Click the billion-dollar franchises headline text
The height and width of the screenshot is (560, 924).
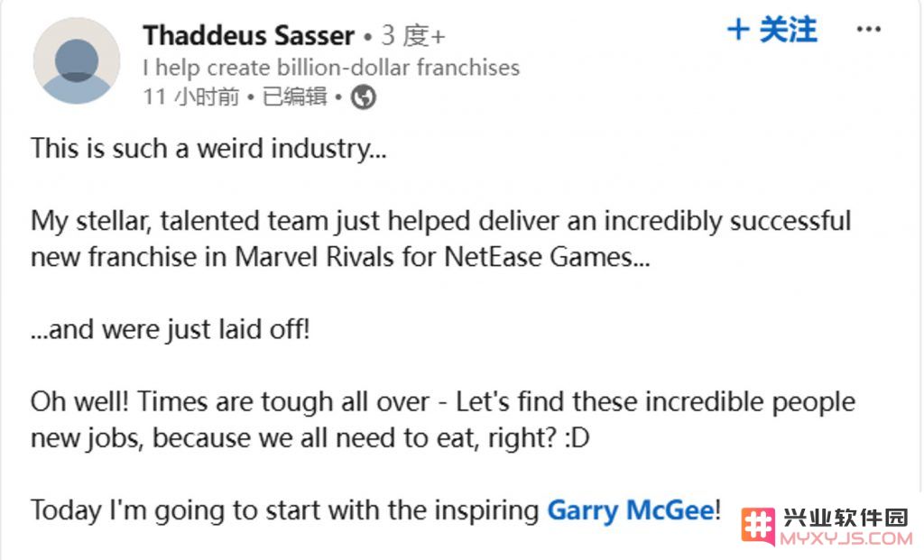point(331,68)
